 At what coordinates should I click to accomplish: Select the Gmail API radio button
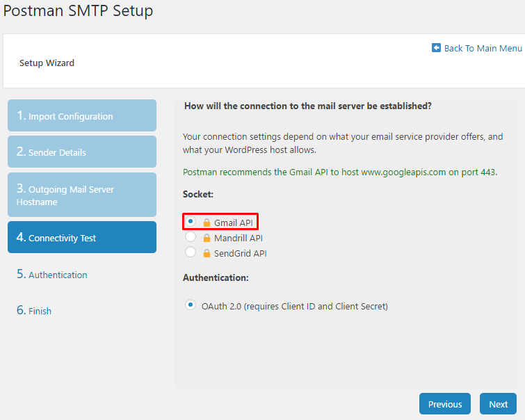click(x=191, y=221)
